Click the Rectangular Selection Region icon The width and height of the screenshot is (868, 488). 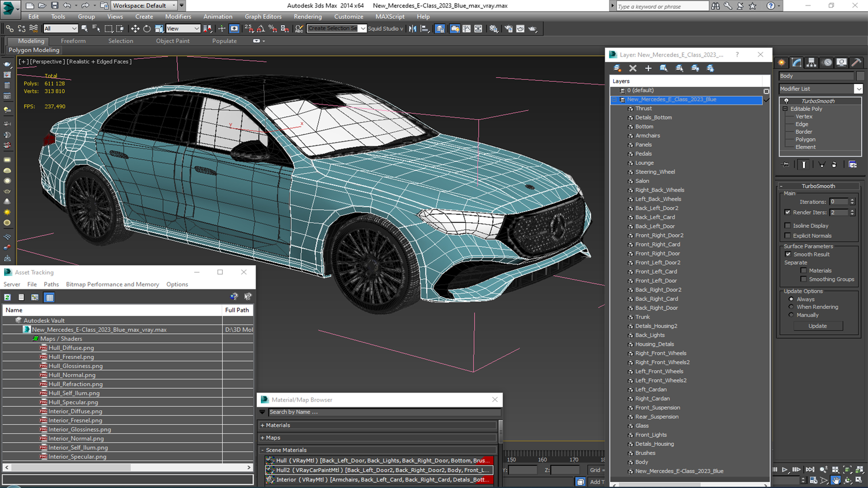pyautogui.click(x=108, y=28)
